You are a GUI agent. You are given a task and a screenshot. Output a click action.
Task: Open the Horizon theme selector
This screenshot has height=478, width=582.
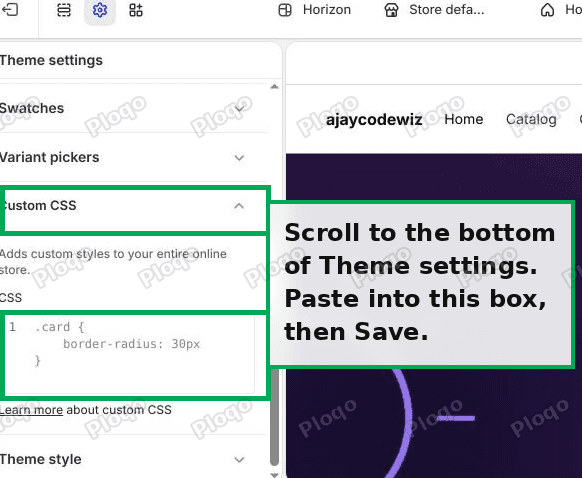point(314,10)
